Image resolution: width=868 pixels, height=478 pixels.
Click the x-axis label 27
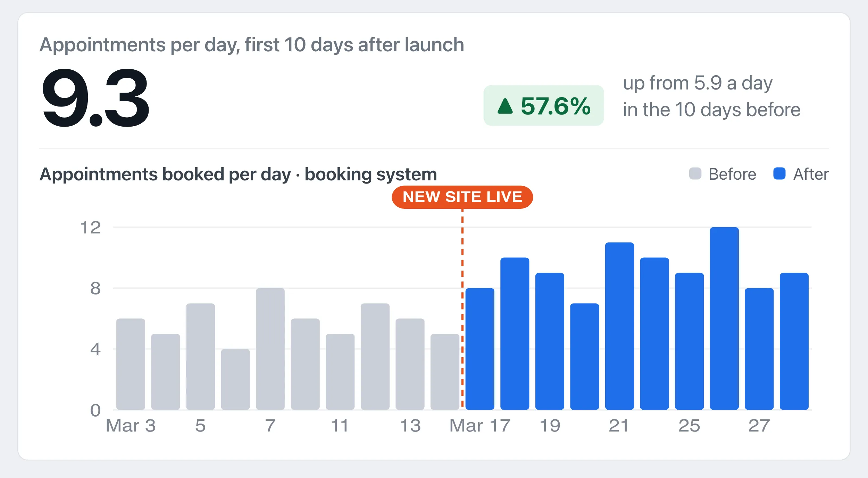(759, 426)
